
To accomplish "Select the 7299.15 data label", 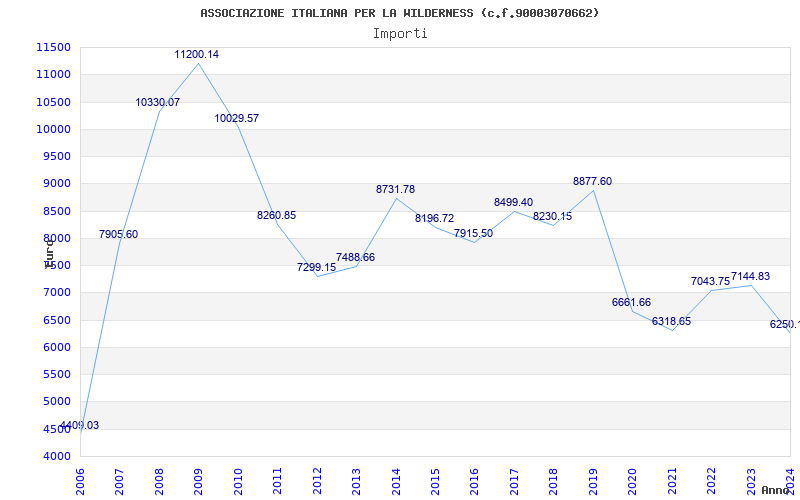I will tap(316, 267).
